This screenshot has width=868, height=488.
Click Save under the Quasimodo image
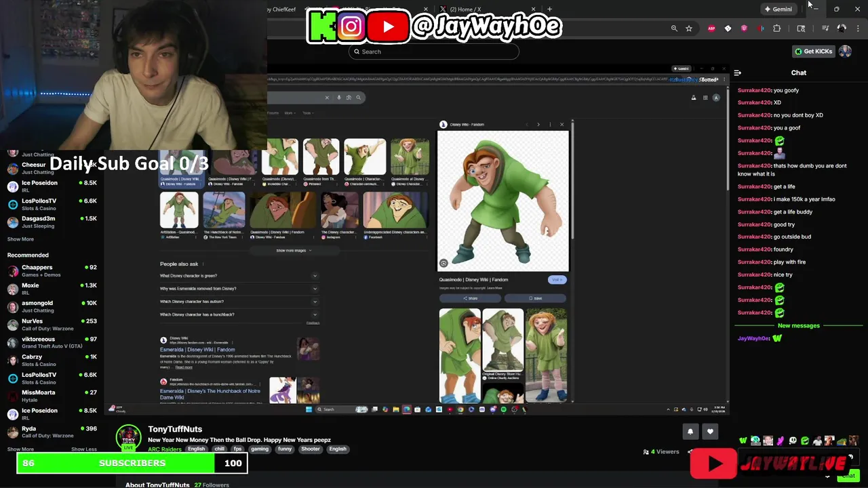(x=535, y=298)
